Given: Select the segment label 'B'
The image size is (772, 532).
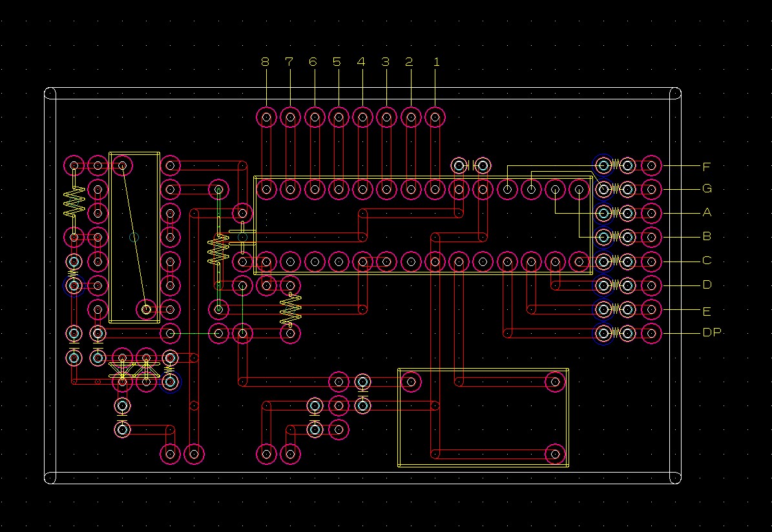Looking at the screenshot, I should click(x=707, y=236).
